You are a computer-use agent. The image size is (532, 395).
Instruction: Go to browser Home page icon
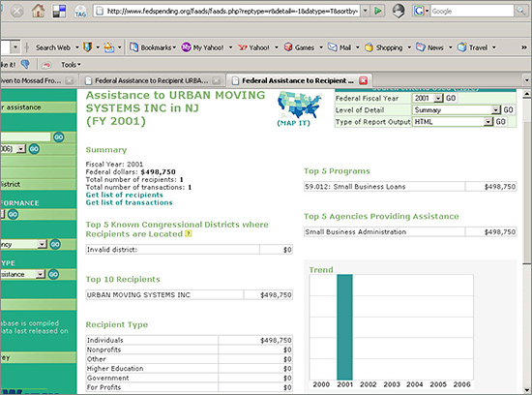(x=38, y=12)
